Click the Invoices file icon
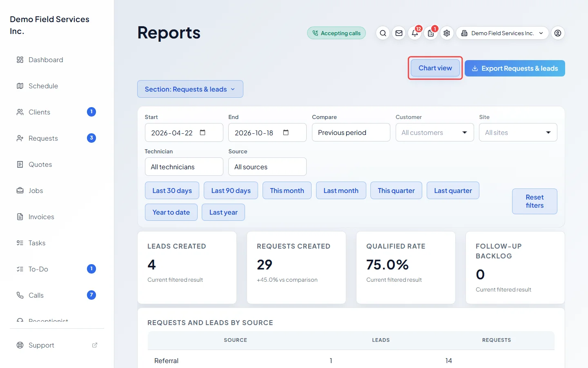The height and width of the screenshot is (368, 588). point(20,217)
